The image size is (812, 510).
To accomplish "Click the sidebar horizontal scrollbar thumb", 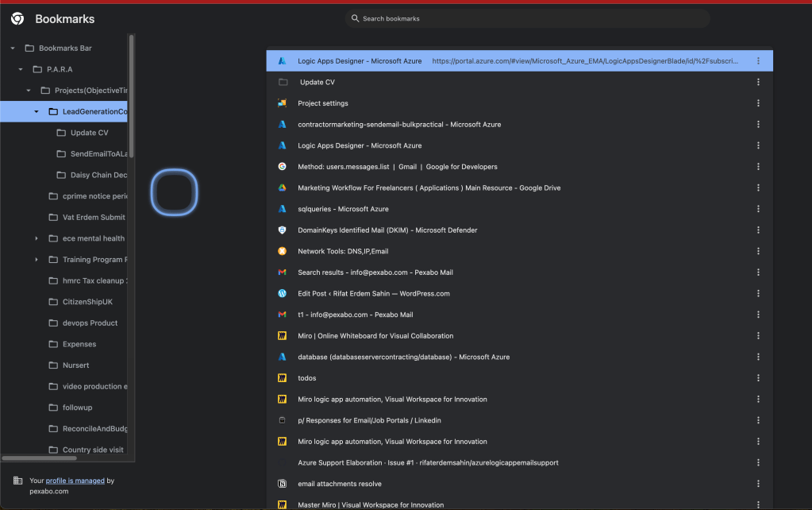I will coord(40,458).
